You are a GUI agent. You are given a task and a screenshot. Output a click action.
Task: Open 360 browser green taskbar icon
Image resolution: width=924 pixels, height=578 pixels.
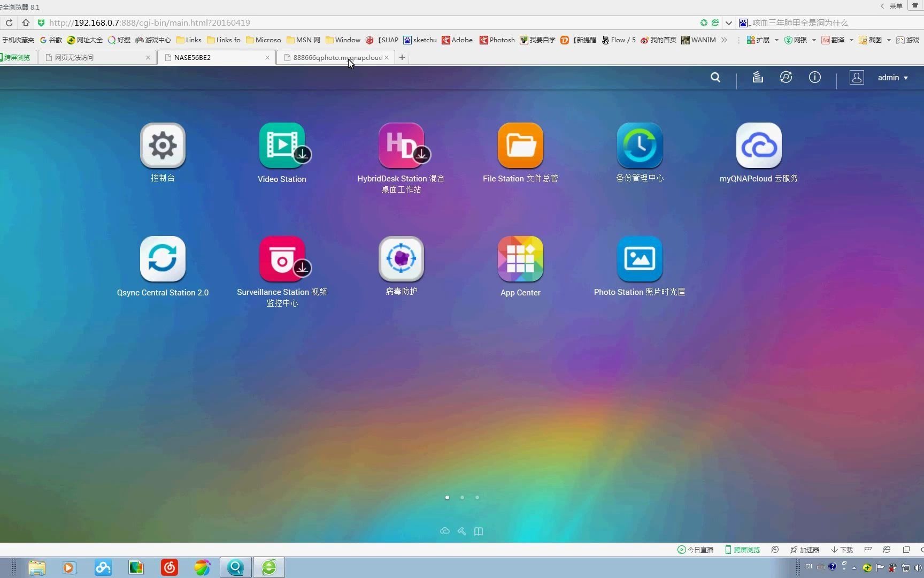tap(269, 567)
